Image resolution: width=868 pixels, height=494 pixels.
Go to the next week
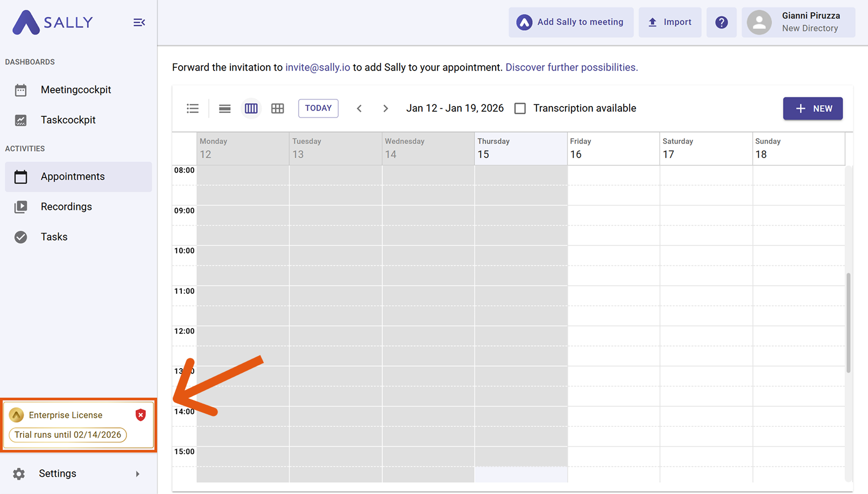click(x=385, y=109)
